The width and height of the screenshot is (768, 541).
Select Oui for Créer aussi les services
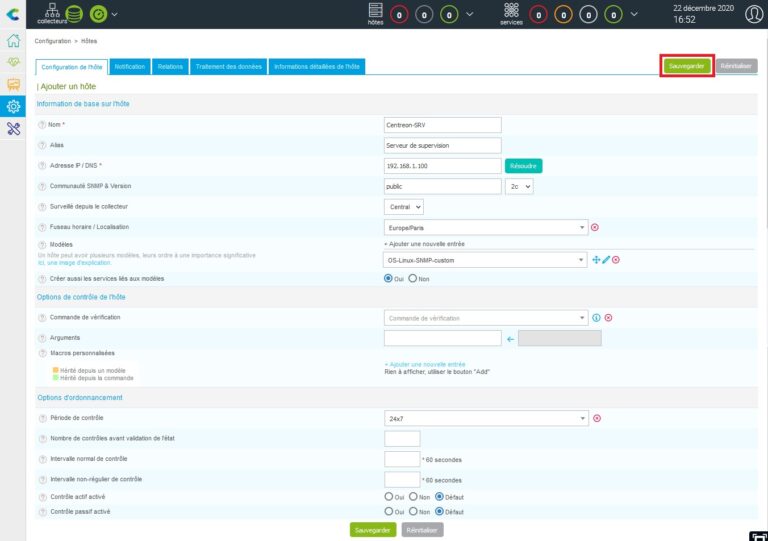(x=388, y=278)
